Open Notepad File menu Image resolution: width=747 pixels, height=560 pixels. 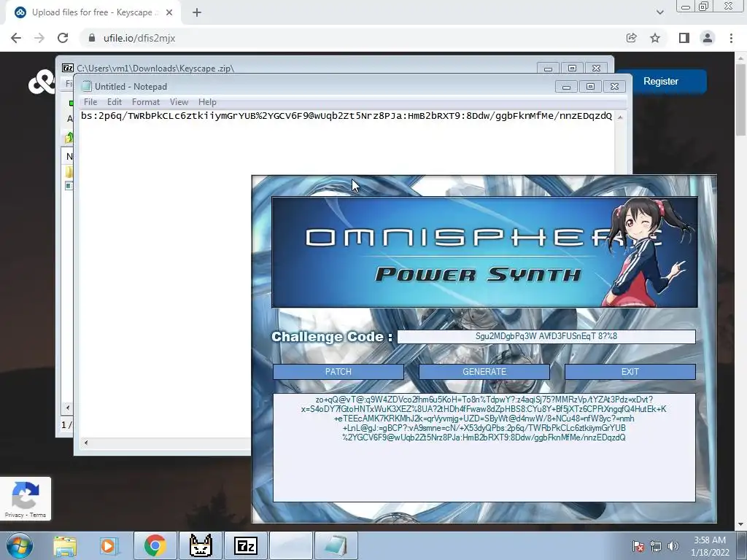tap(90, 102)
